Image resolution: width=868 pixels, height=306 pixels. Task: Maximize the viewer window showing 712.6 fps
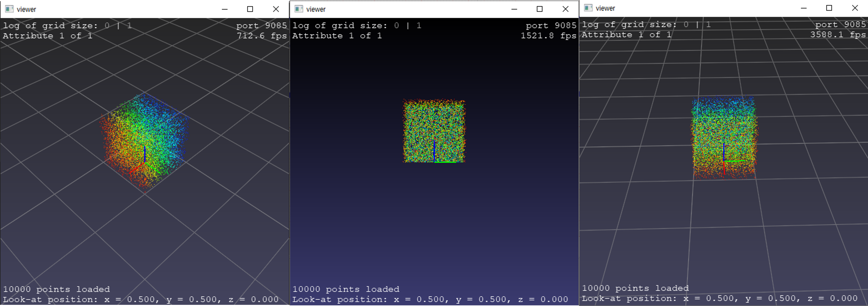pos(250,9)
